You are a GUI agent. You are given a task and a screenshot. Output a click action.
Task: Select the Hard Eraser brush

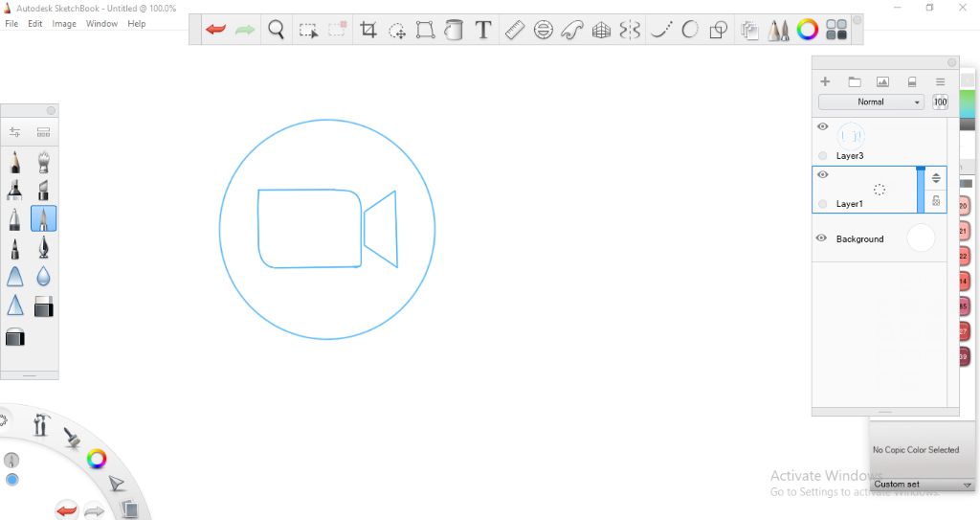click(43, 306)
